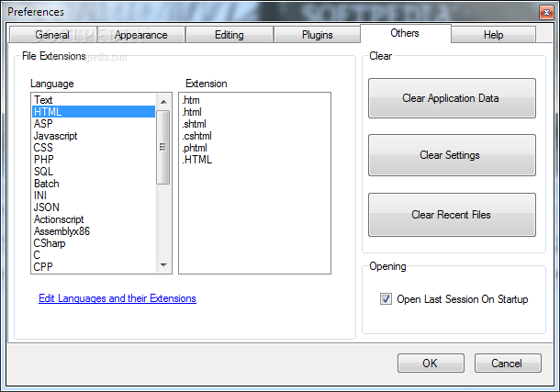
Task: Select the Others tab
Action: [x=405, y=33]
